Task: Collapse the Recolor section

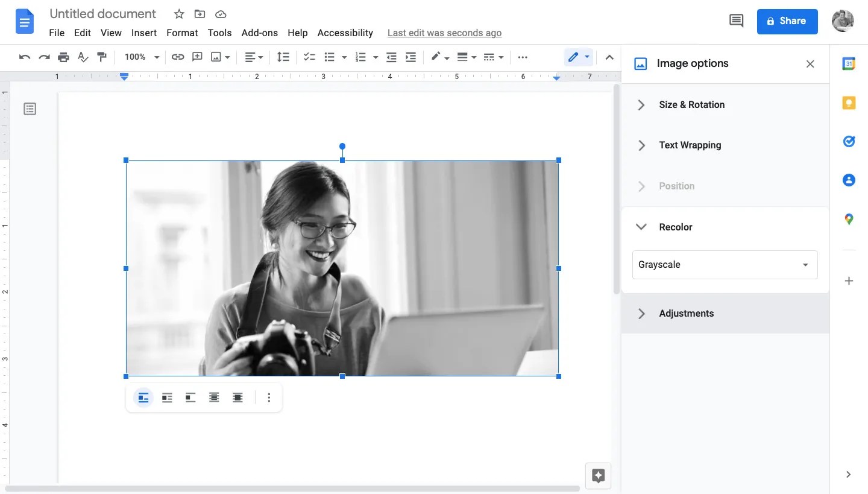Action: tap(641, 227)
